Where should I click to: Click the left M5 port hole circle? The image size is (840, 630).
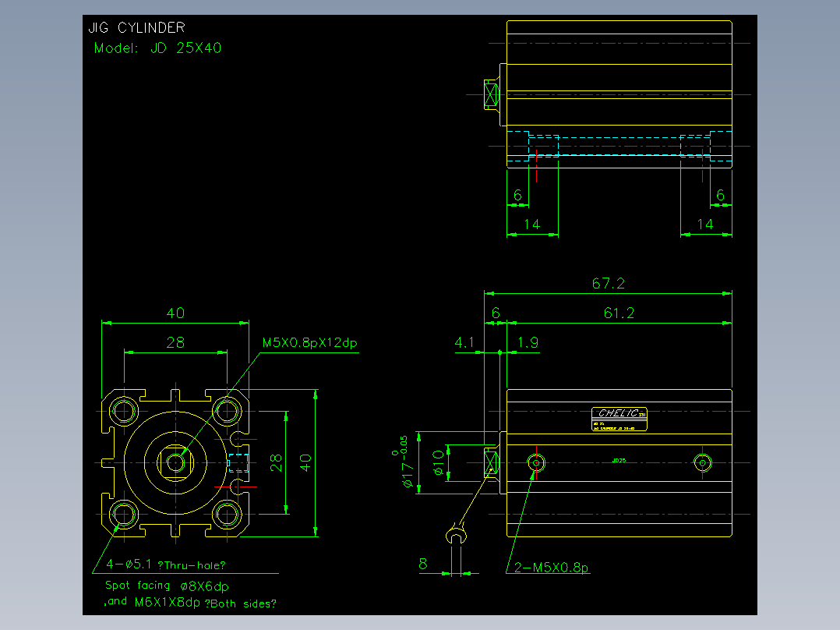(536, 462)
